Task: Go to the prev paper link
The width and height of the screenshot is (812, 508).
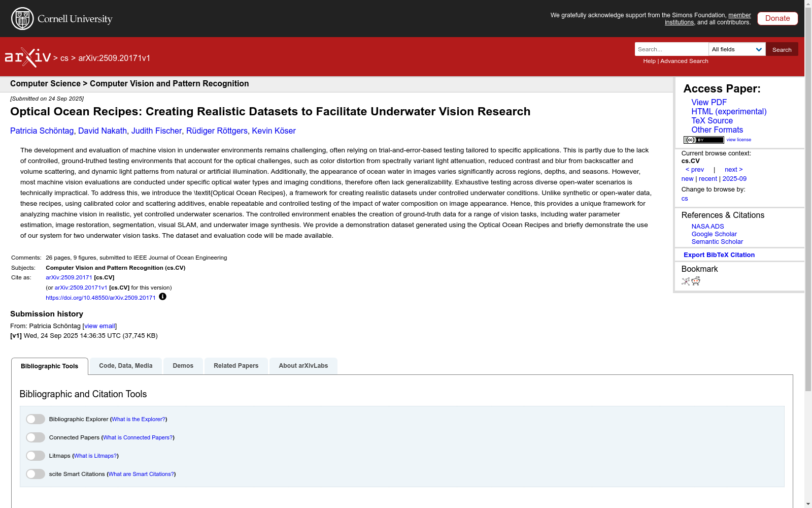Action: tap(695, 170)
